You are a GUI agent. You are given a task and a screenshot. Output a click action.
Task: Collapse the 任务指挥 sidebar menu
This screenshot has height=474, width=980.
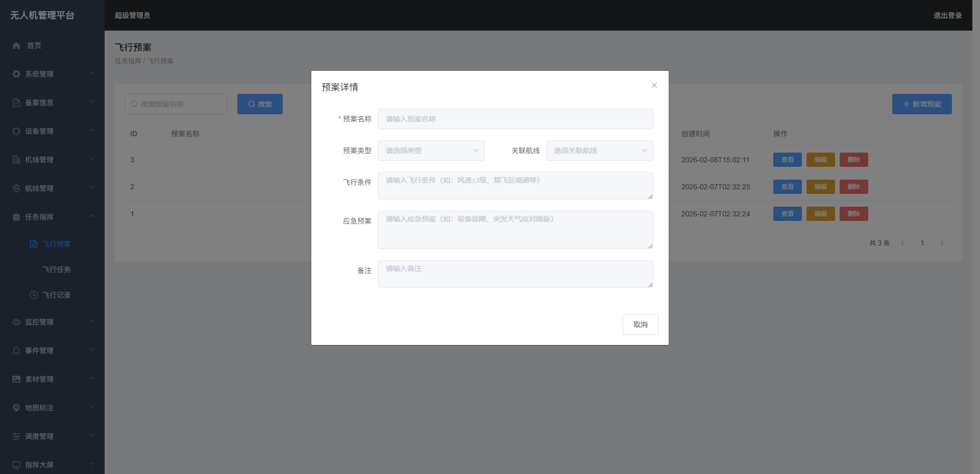click(52, 217)
